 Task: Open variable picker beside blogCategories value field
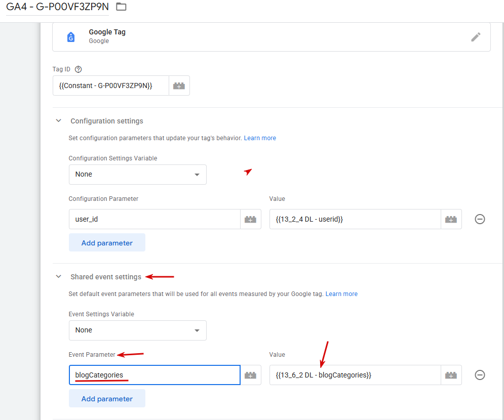tap(451, 375)
